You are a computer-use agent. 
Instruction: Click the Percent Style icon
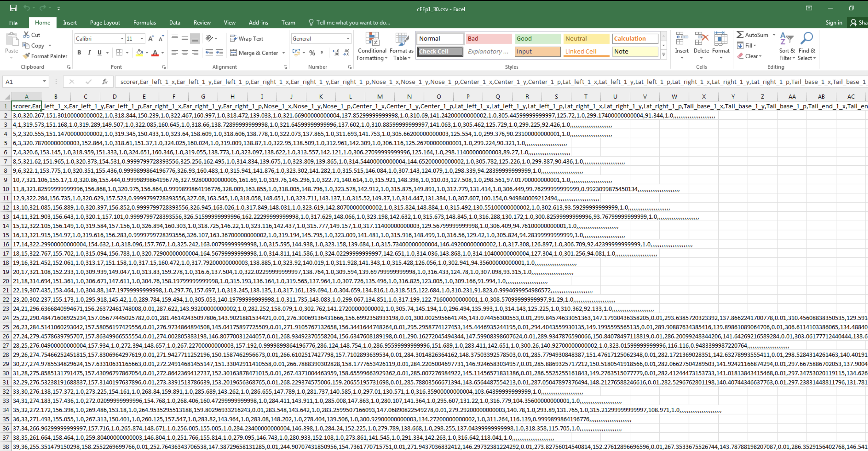pyautogui.click(x=312, y=52)
